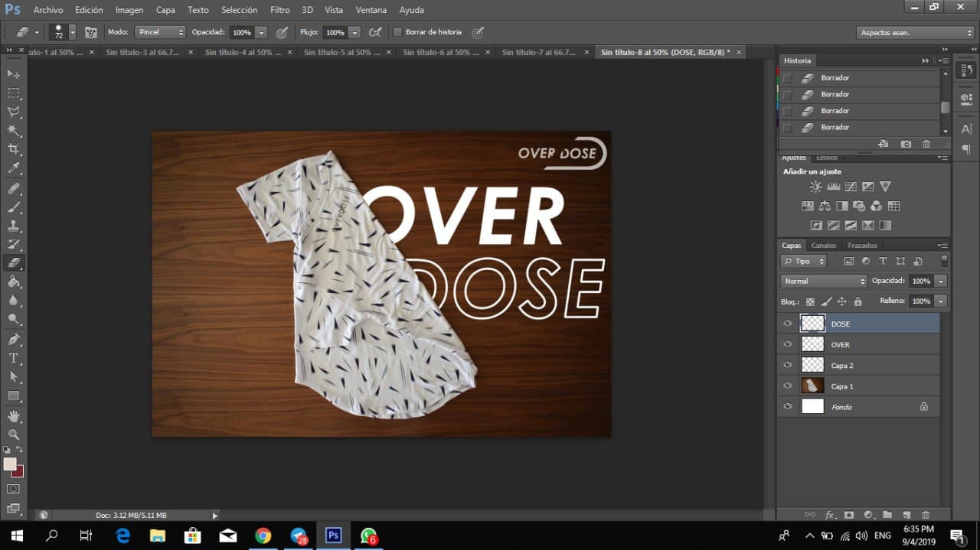Toggle lock all padlock icon
Viewport: 980px width, 550px height.
pyautogui.click(x=857, y=302)
